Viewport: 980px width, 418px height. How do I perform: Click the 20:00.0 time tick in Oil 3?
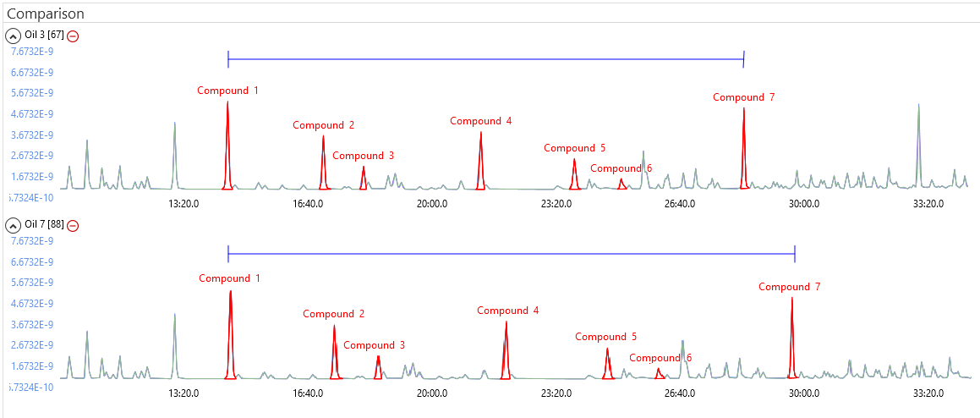click(432, 203)
